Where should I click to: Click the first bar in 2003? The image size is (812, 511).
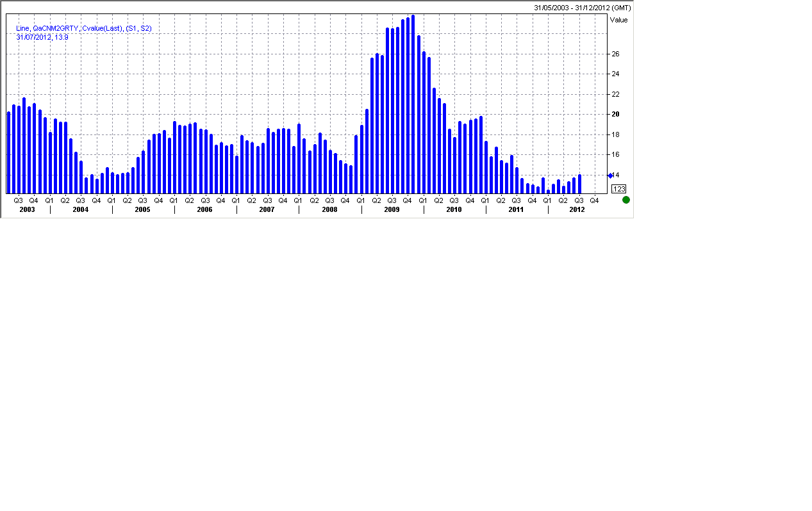(9, 152)
